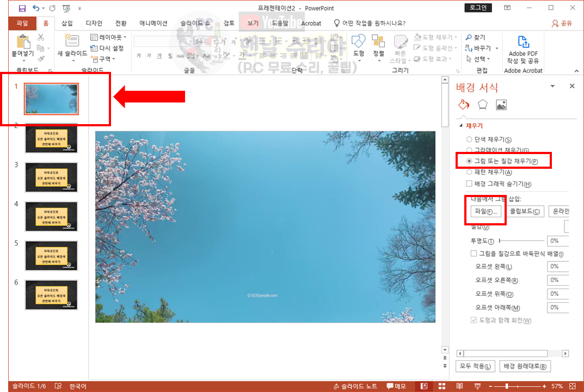Open customize quick access toolbar dropdown
Viewport: 584px width, 392px height.
[x=79, y=8]
